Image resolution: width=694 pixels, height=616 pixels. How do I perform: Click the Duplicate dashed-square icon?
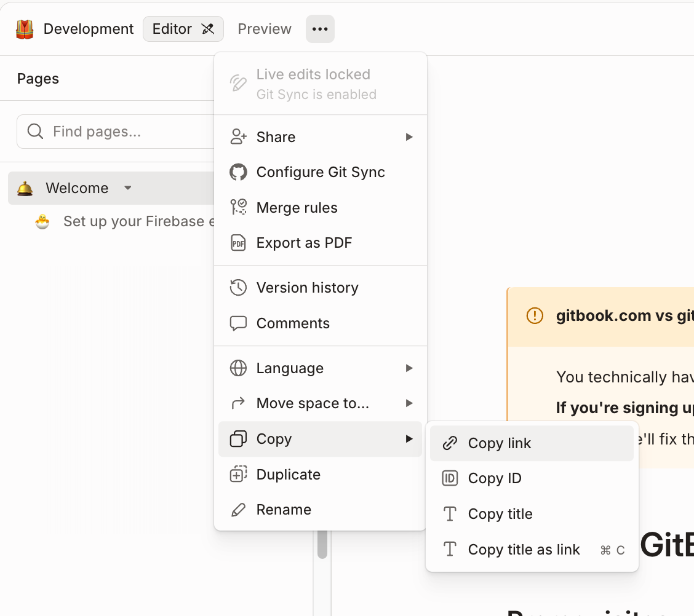point(238,474)
